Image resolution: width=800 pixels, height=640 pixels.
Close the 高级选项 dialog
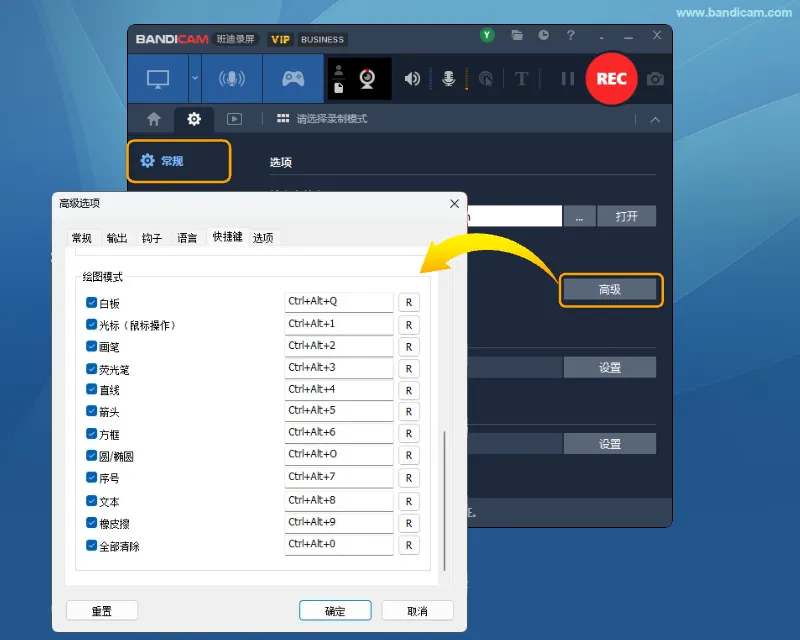tap(455, 204)
